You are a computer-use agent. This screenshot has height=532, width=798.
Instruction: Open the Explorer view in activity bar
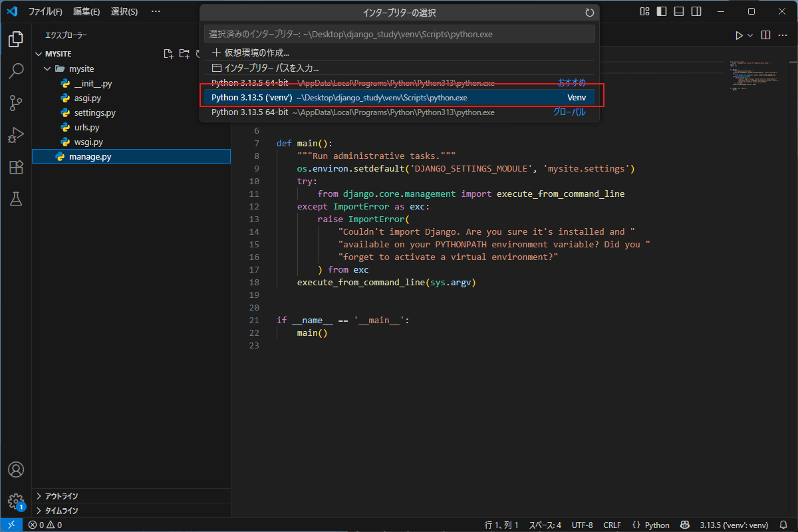16,39
